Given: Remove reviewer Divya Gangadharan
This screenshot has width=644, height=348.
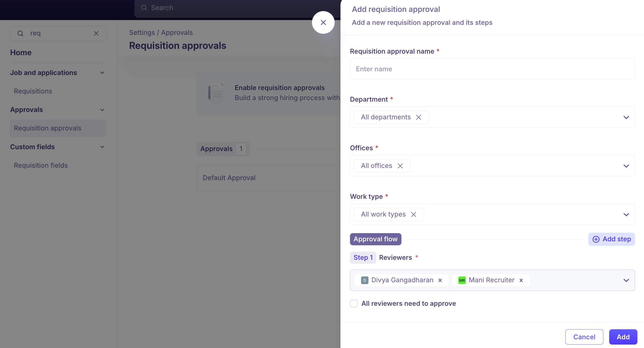Looking at the screenshot, I should (440, 280).
